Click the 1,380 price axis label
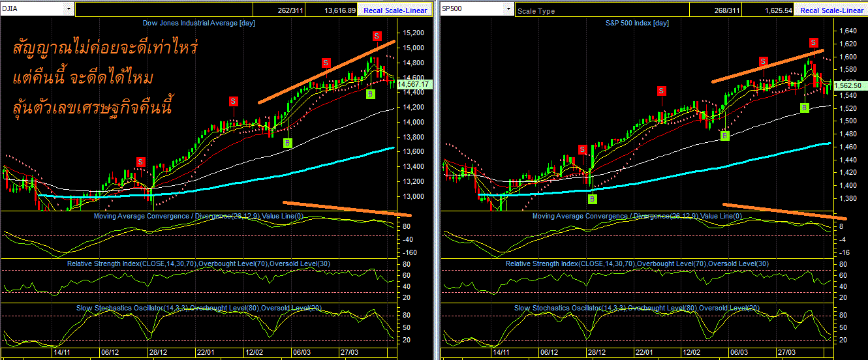 click(x=849, y=198)
